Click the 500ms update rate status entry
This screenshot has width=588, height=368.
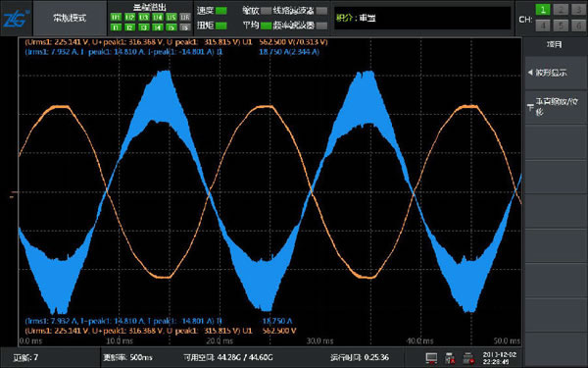(x=127, y=357)
